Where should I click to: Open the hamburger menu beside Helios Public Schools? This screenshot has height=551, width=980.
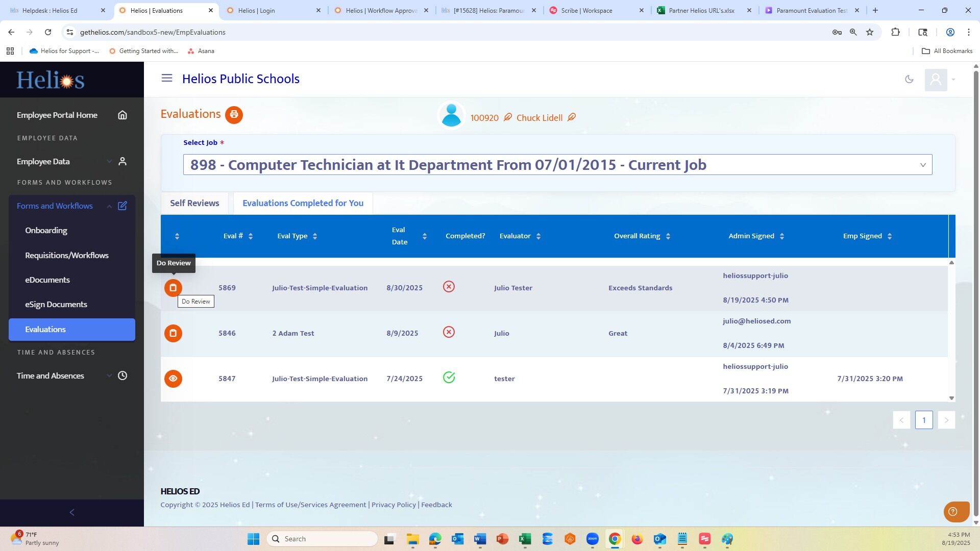tap(167, 79)
